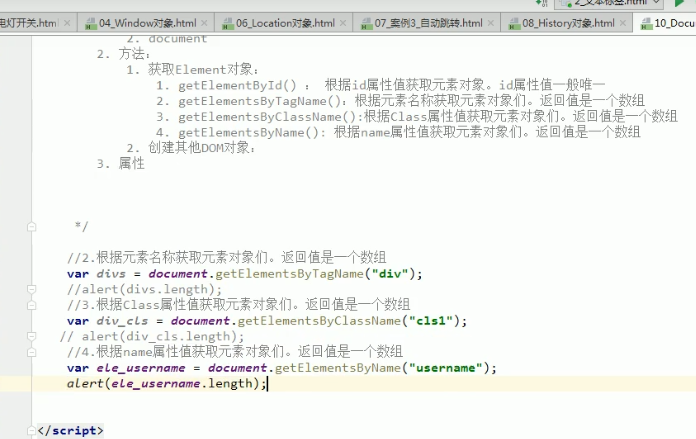The image size is (696, 439).
Task: Click getElementsByName in the var statement
Action: coord(338,368)
